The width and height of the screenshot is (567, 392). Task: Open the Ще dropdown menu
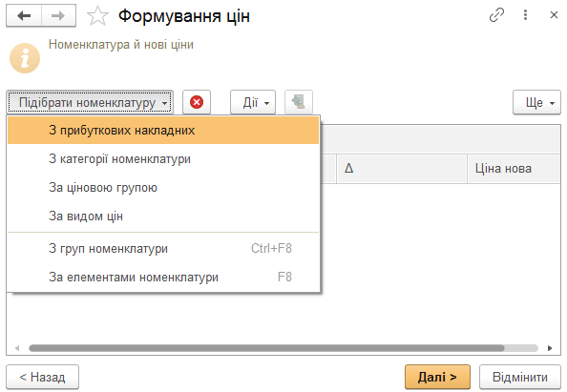pos(536,102)
